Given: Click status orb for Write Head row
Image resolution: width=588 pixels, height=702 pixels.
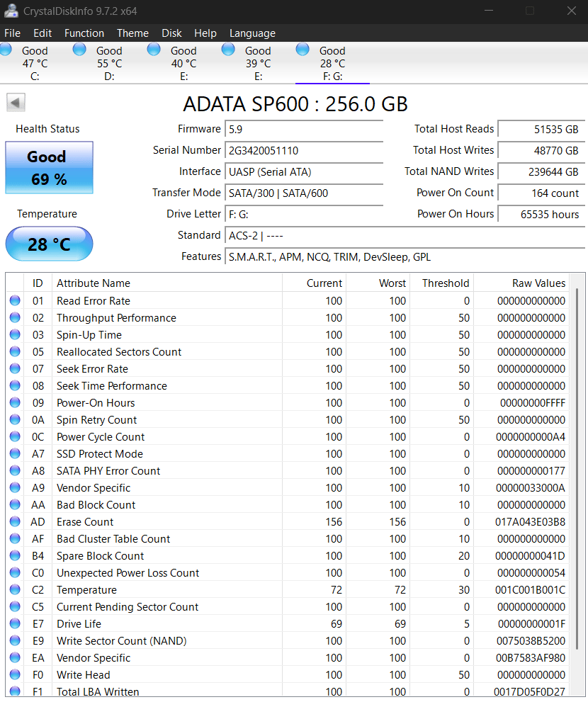Looking at the screenshot, I should 15,674.
